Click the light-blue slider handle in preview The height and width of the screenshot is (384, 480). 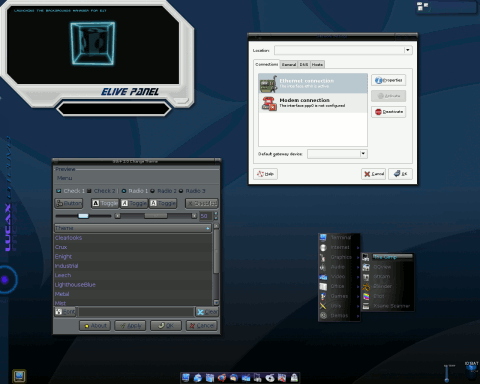(83, 216)
